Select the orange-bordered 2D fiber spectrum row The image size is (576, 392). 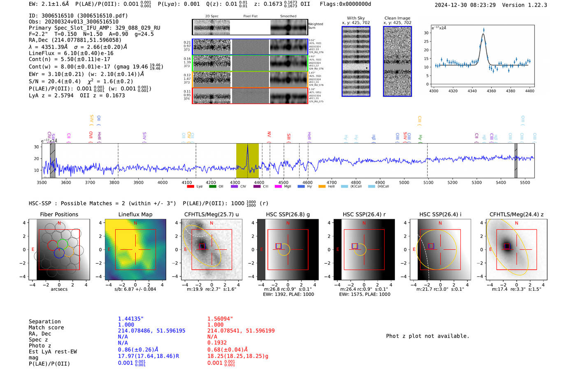(250, 79)
